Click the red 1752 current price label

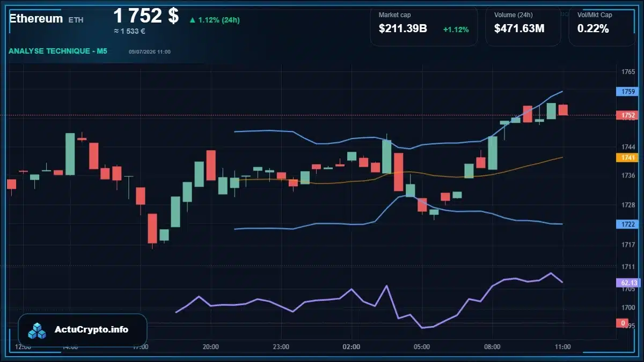628,115
